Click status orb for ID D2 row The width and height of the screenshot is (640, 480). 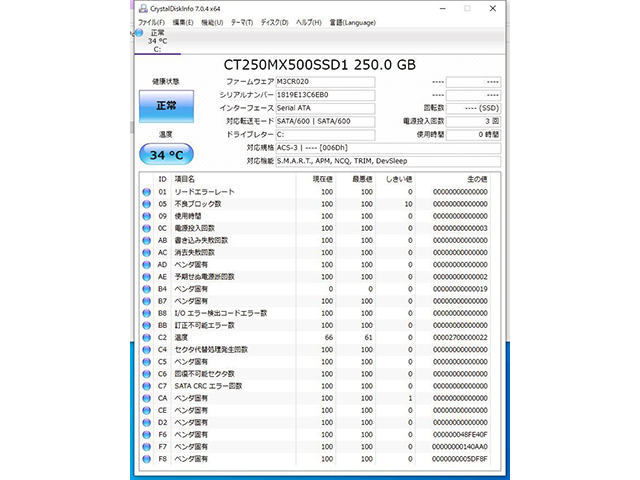tap(147, 422)
